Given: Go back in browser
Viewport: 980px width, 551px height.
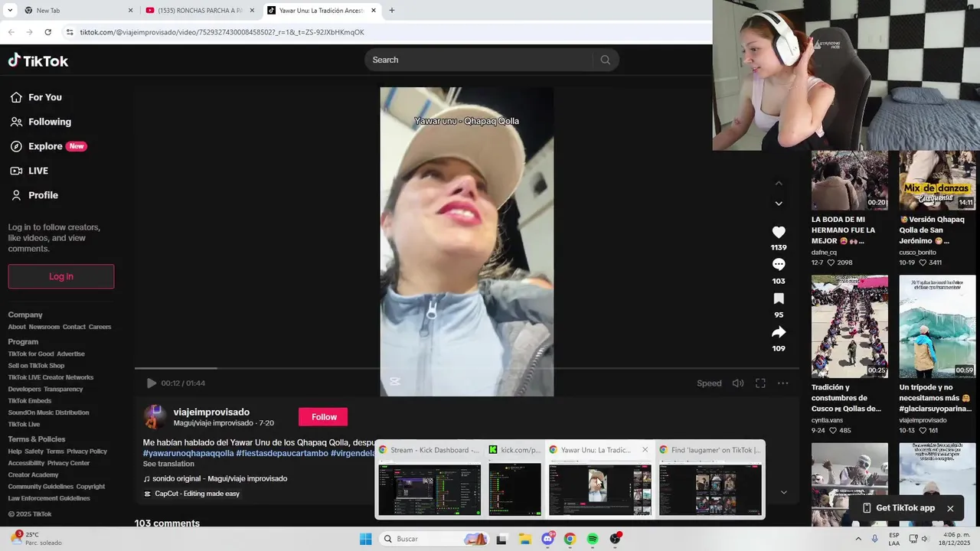Looking at the screenshot, I should click(x=11, y=32).
